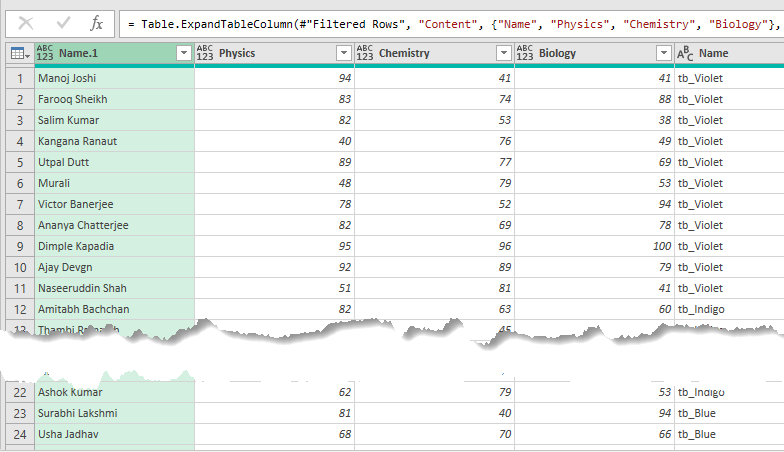Select the Name column header
This screenshot has width=784, height=452.
coord(730,53)
